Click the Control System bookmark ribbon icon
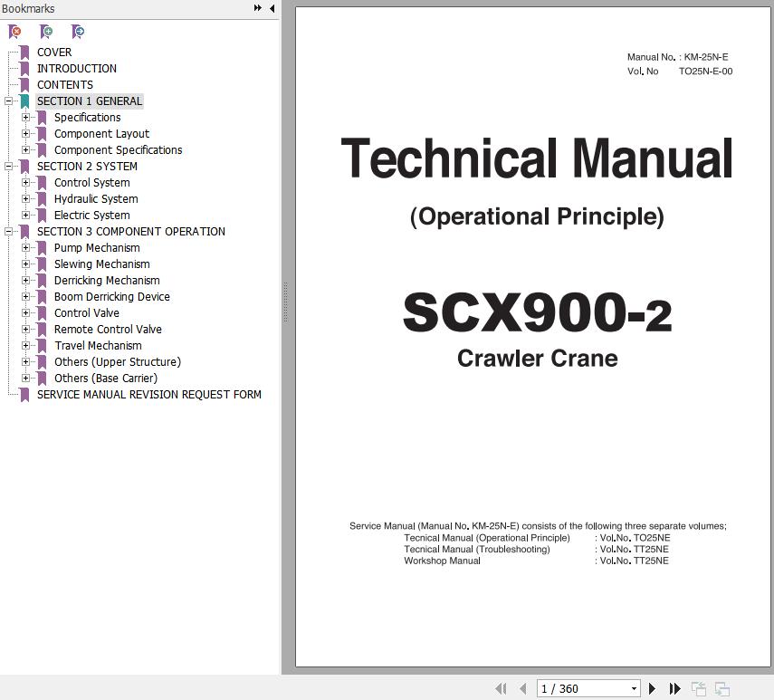The image size is (774, 700). pos(42,183)
